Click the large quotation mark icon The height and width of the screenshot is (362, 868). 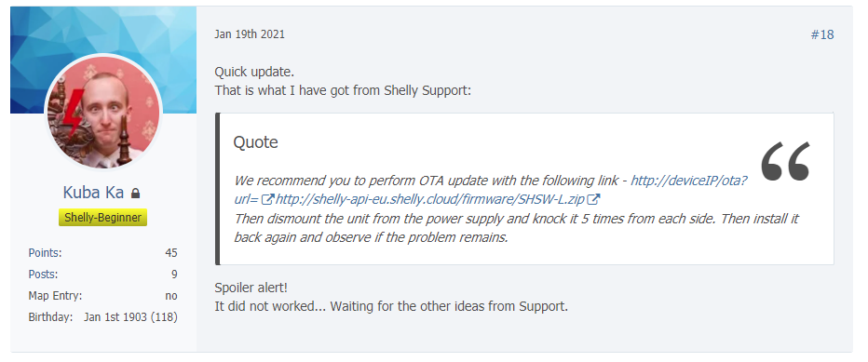coord(785,161)
